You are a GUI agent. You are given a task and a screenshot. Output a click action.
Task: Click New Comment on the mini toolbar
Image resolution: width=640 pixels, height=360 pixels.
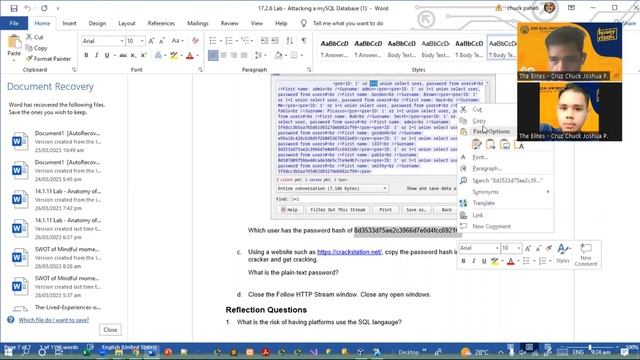(x=586, y=255)
